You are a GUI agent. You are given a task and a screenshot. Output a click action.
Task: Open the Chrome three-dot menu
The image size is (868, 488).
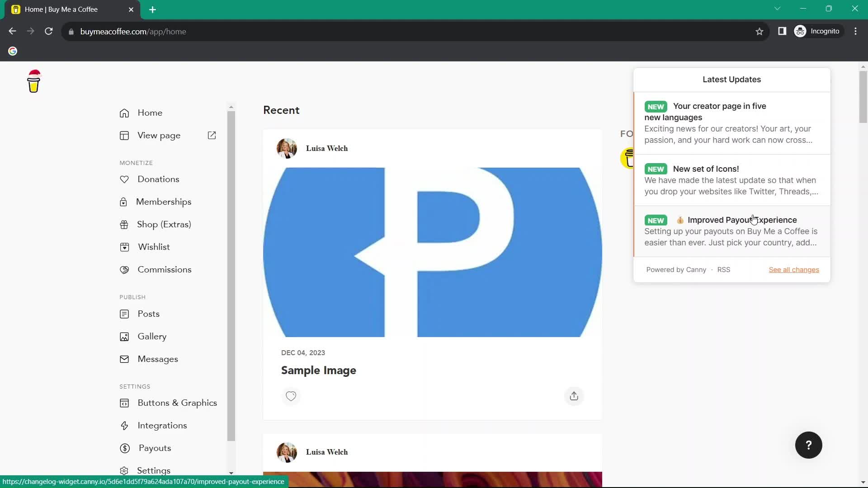click(x=856, y=31)
